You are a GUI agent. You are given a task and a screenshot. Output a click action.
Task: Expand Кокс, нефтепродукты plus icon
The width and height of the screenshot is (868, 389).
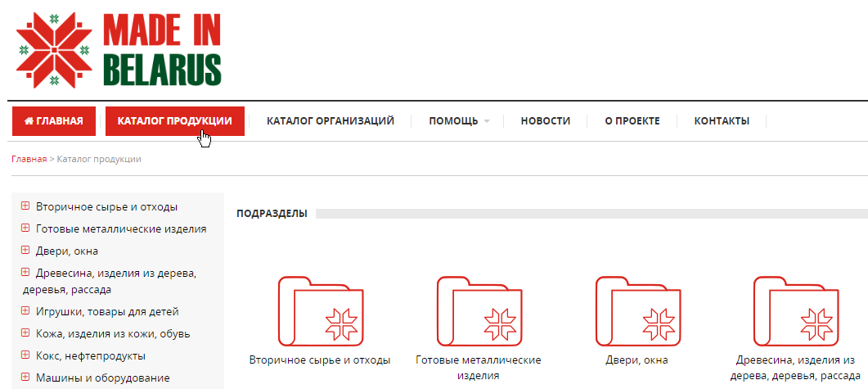pyautogui.click(x=25, y=355)
